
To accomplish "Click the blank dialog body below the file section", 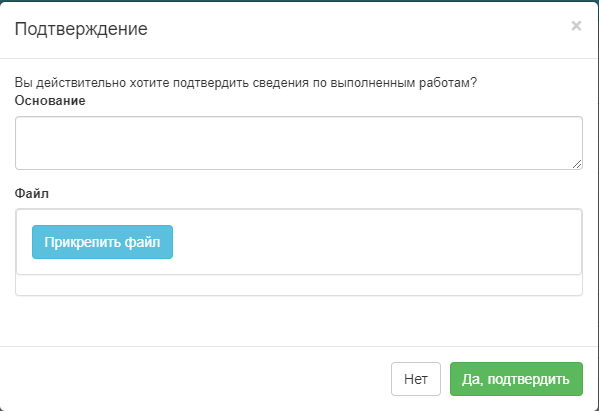I will pos(299,321).
